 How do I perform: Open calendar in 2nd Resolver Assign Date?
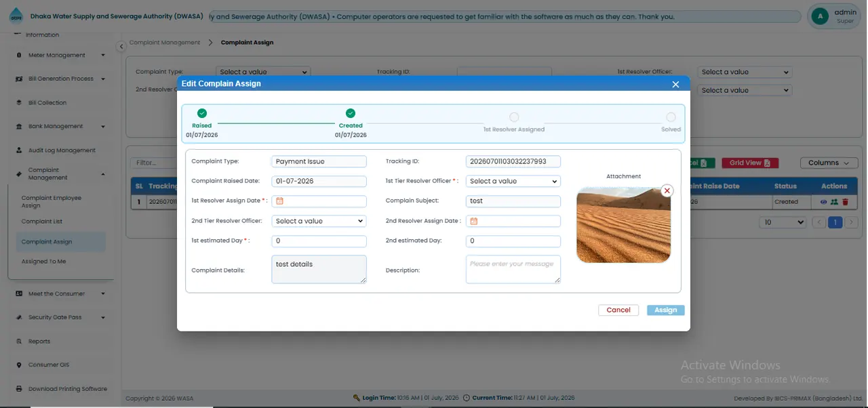coord(474,221)
